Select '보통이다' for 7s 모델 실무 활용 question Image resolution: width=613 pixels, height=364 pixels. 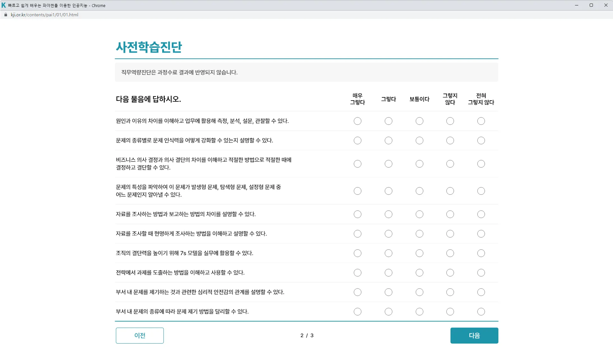point(419,253)
